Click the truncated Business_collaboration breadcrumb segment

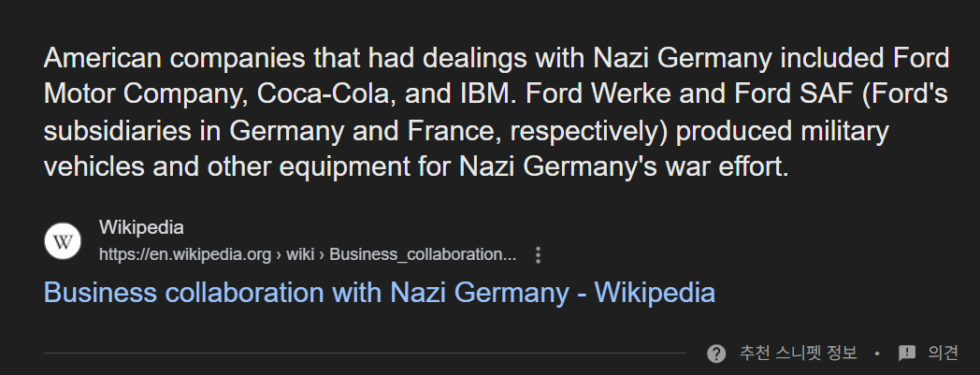pos(423,254)
